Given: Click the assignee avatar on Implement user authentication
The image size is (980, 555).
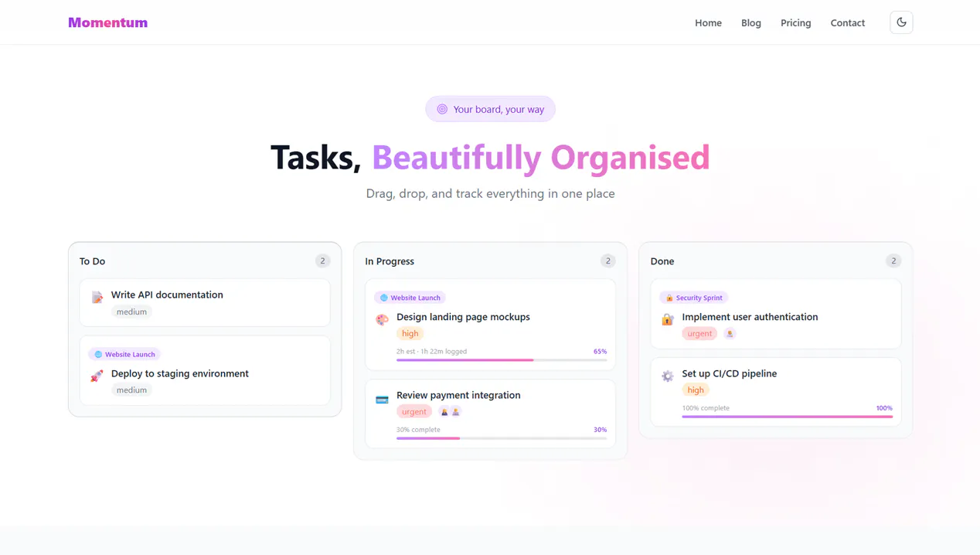Looking at the screenshot, I should click(x=730, y=333).
